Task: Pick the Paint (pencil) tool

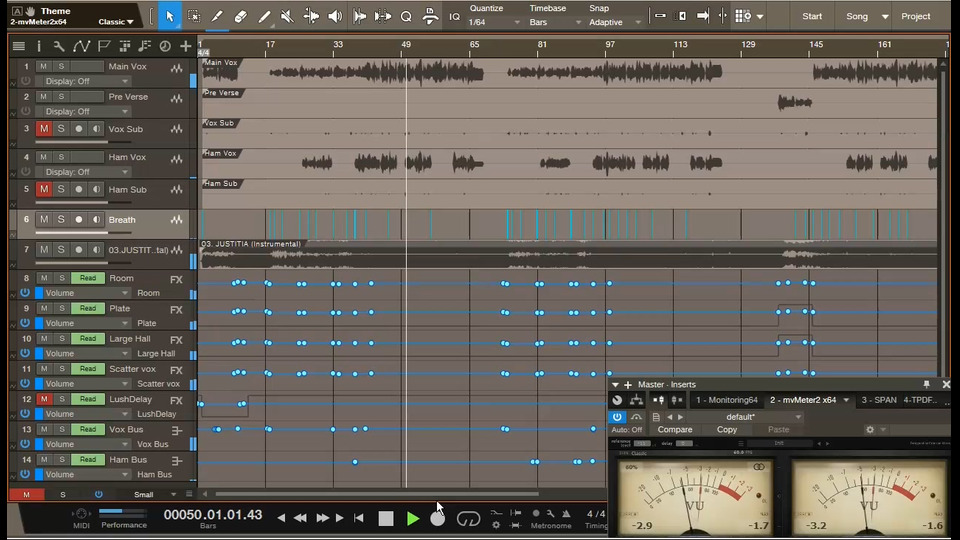Action: (x=264, y=16)
